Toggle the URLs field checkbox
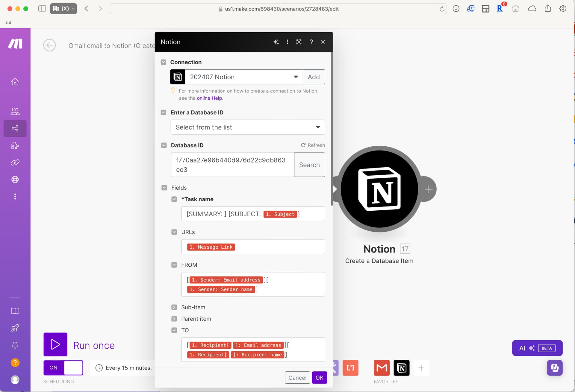 tap(174, 232)
